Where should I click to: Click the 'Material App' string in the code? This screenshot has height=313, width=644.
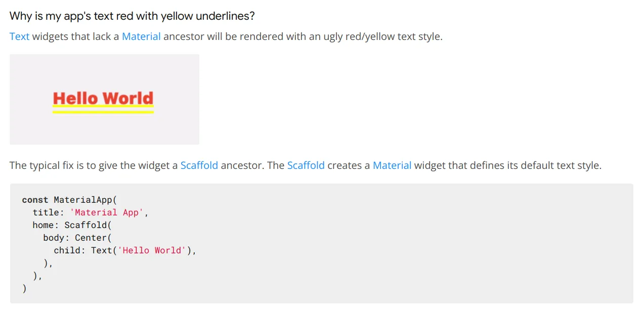pos(107,212)
